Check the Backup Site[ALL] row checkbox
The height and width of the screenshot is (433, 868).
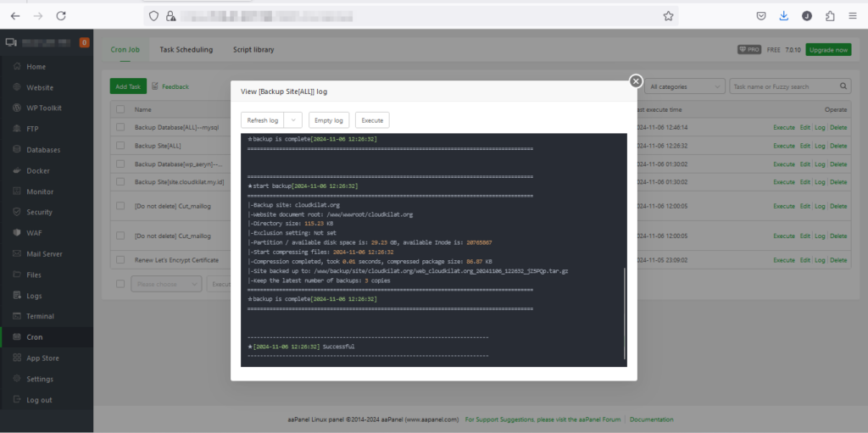click(x=120, y=146)
